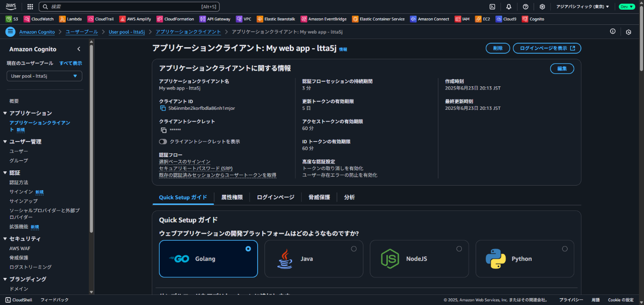Viewport: 644px width, 305px height.
Task: Open API Gateway favorite shortcut
Action: tap(215, 19)
